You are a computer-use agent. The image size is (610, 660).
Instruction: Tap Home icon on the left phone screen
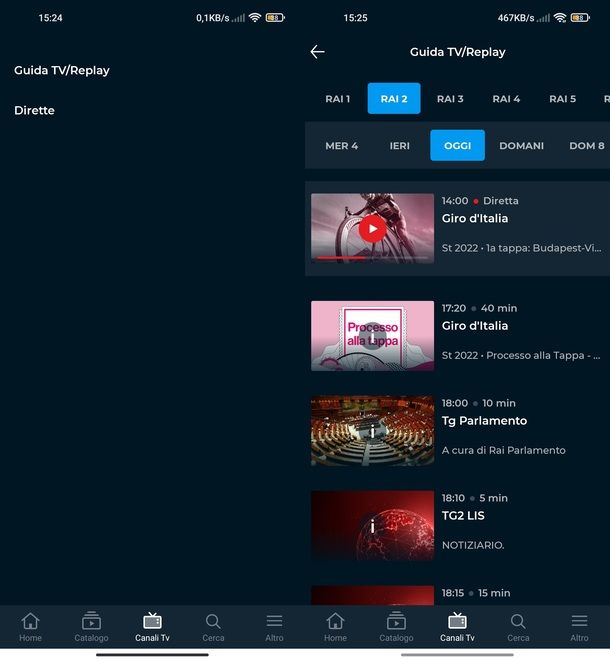(30, 627)
